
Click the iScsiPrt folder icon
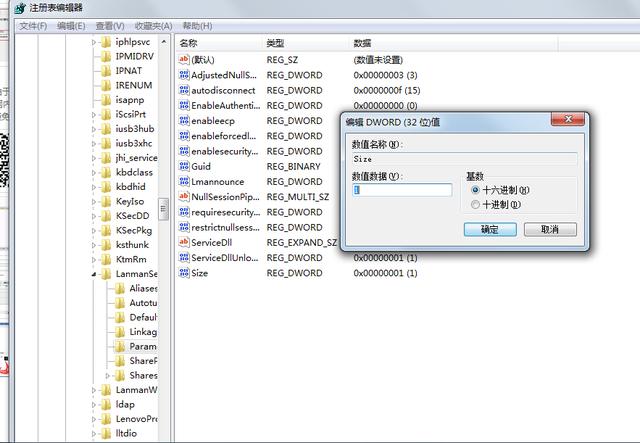coord(106,114)
